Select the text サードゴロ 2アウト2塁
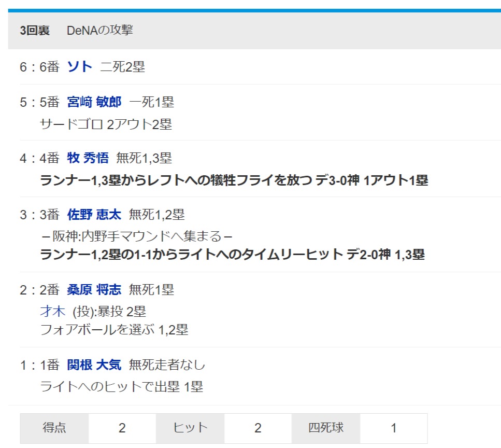 (x=106, y=124)
